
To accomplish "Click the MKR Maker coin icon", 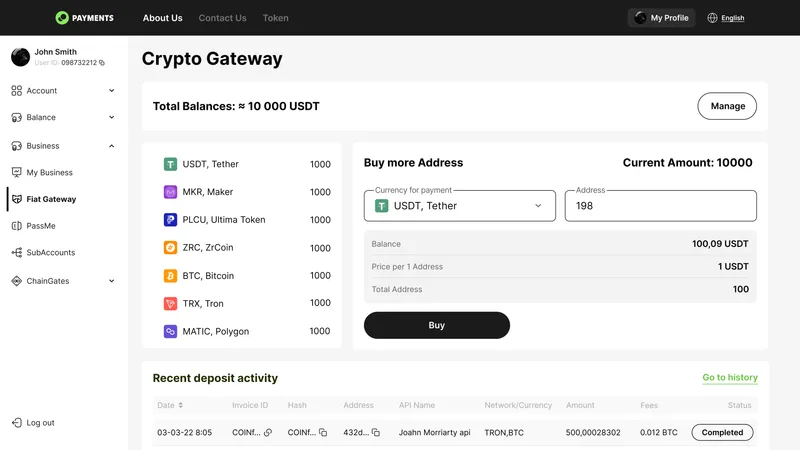I will [x=170, y=192].
